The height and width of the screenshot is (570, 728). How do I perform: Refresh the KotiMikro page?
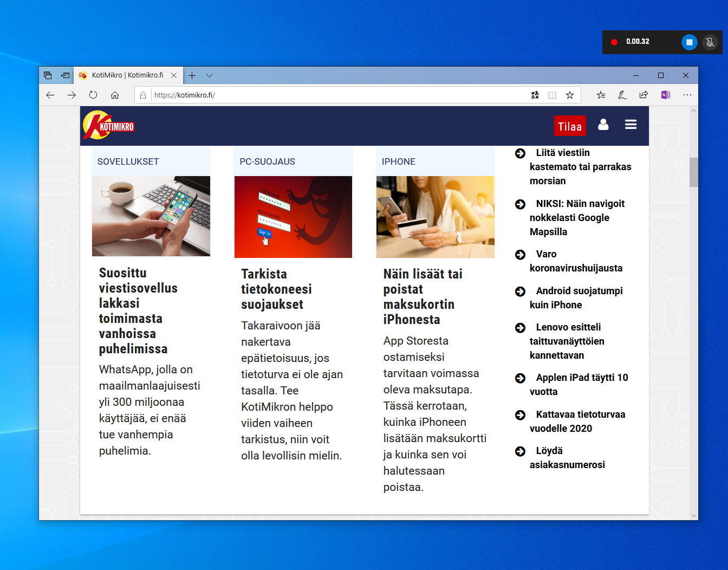(x=93, y=95)
